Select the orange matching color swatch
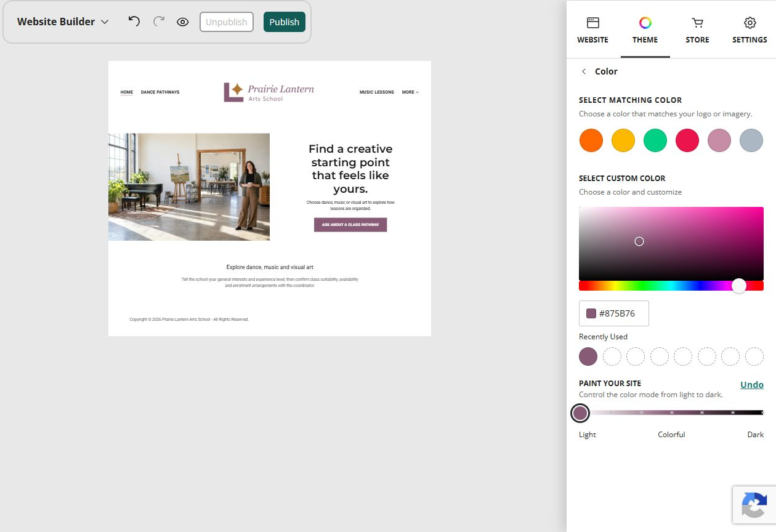Image resolution: width=776 pixels, height=532 pixels. [x=591, y=140]
